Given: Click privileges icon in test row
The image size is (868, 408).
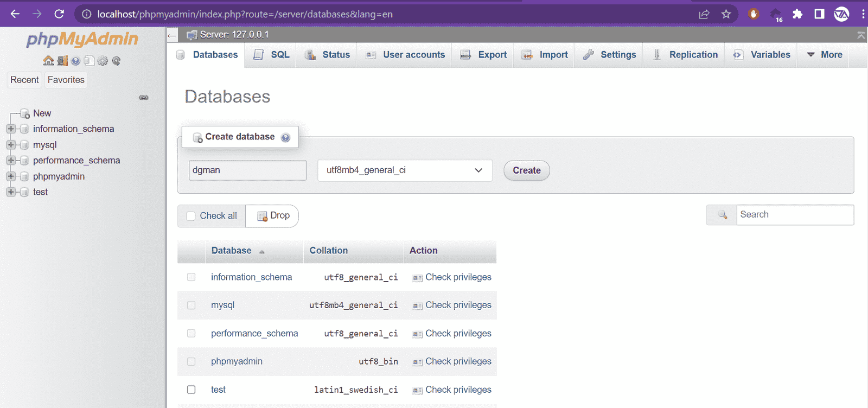Looking at the screenshot, I should click(x=417, y=391).
